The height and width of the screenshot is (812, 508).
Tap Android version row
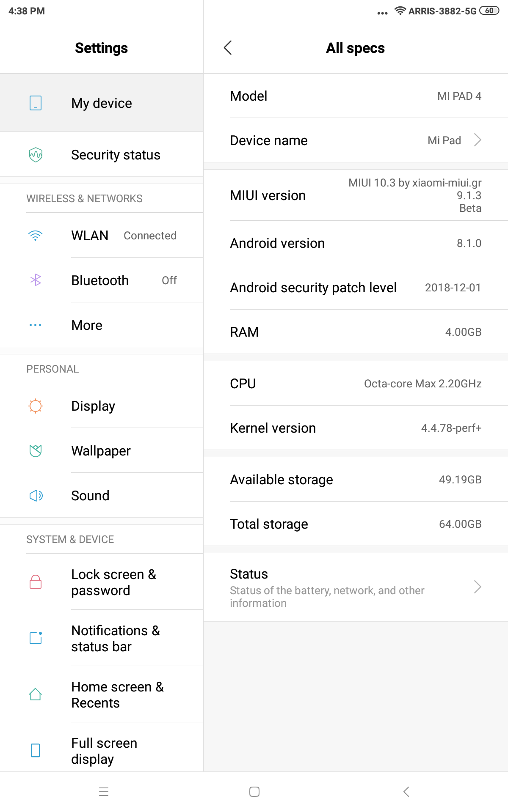click(x=356, y=243)
